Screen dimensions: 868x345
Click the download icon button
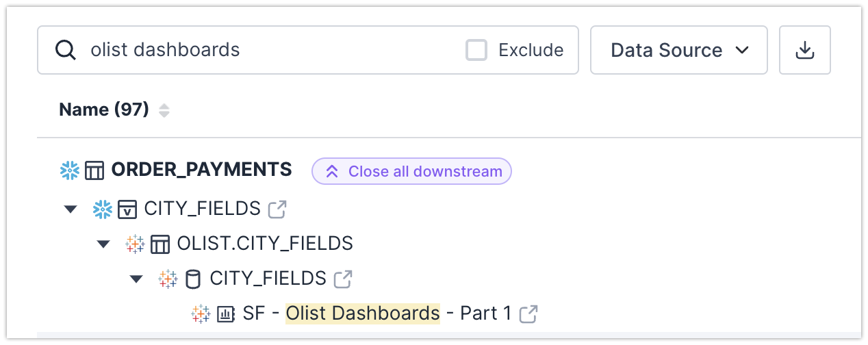point(804,50)
